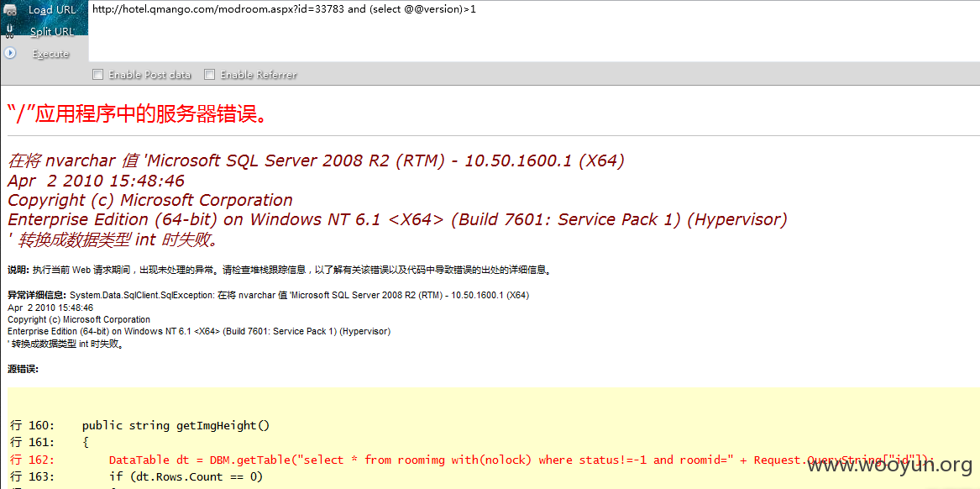Click the italic 'Microsoft SQL Server 2008 R2' line

tap(316, 160)
